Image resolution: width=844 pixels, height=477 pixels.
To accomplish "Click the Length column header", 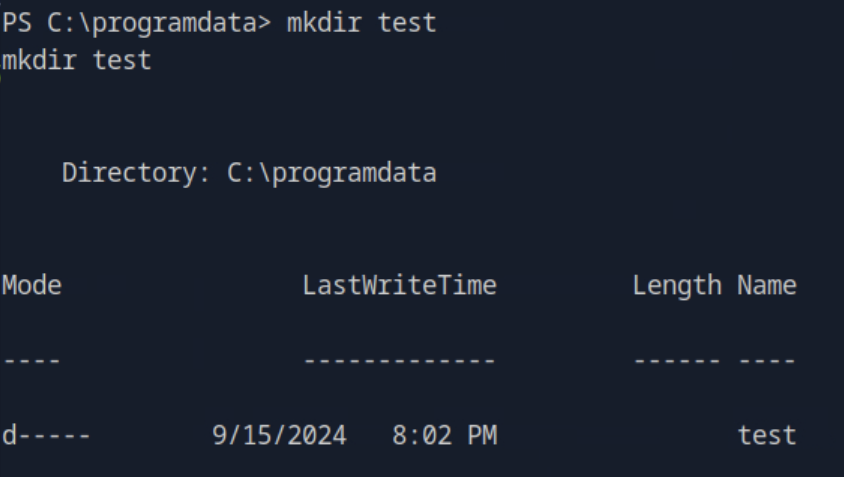I will click(x=677, y=286).
